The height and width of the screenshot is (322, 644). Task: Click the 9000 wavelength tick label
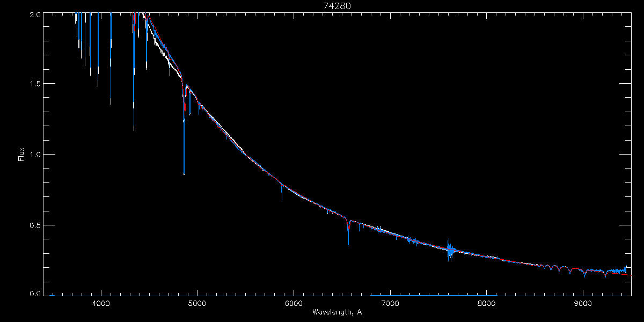tap(583, 304)
